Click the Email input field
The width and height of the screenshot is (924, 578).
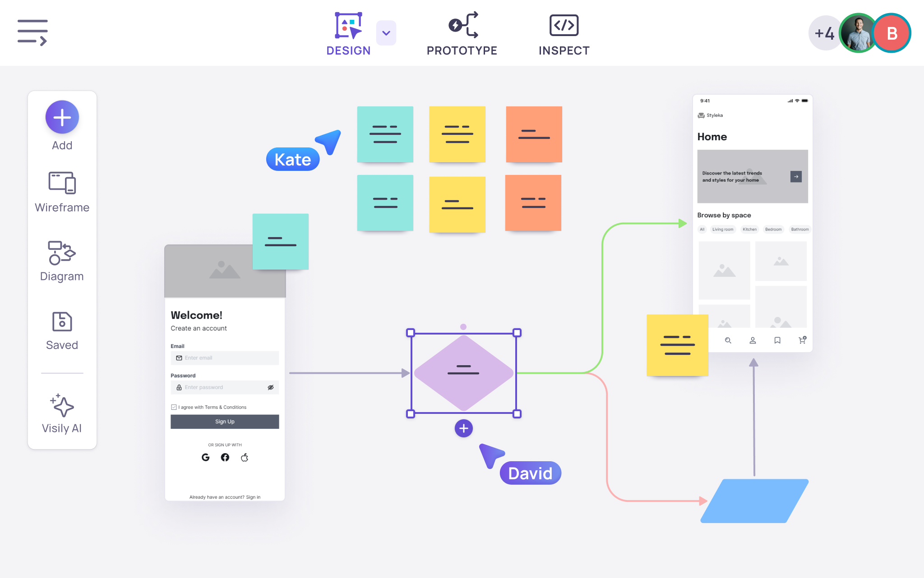[x=225, y=358]
